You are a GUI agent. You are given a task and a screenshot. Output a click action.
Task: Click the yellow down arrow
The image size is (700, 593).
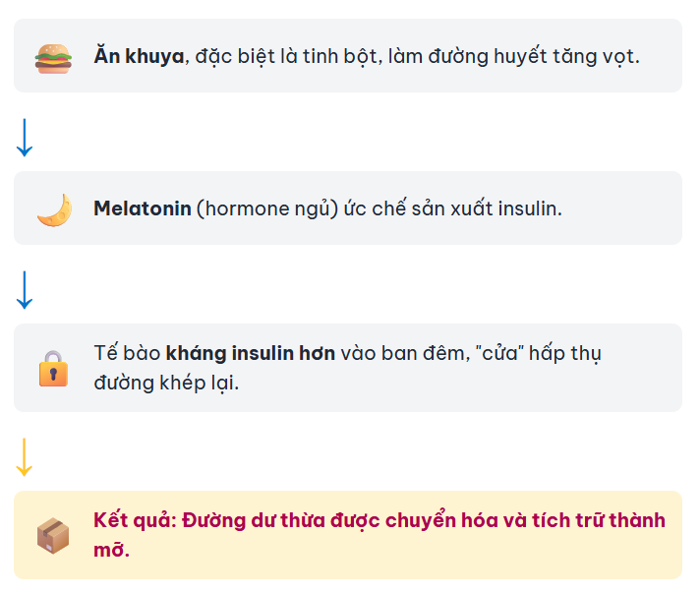(25, 456)
